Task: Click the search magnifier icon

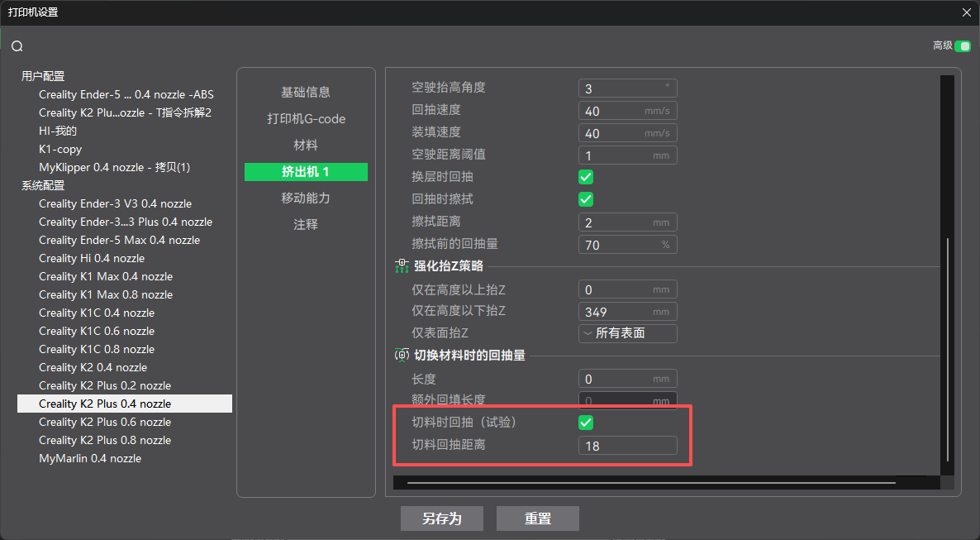Action: pyautogui.click(x=17, y=46)
